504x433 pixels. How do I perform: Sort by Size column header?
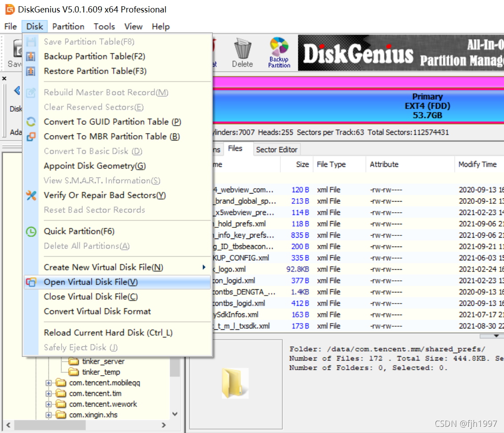(297, 165)
